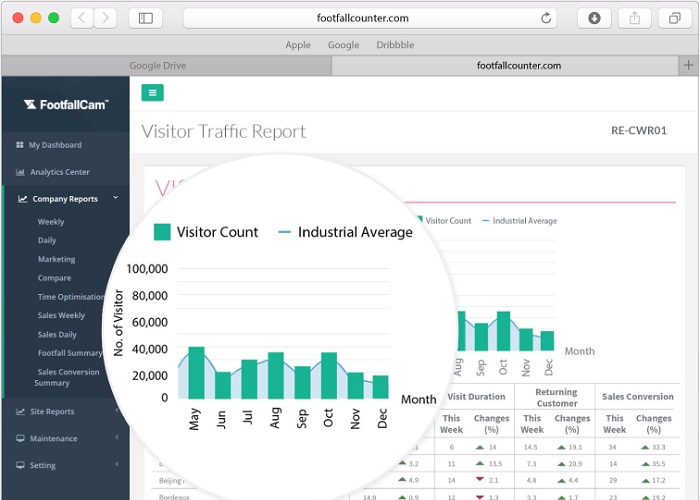Expand the Site Reports section
Screen dimensions: 700x500
[x=52, y=411]
